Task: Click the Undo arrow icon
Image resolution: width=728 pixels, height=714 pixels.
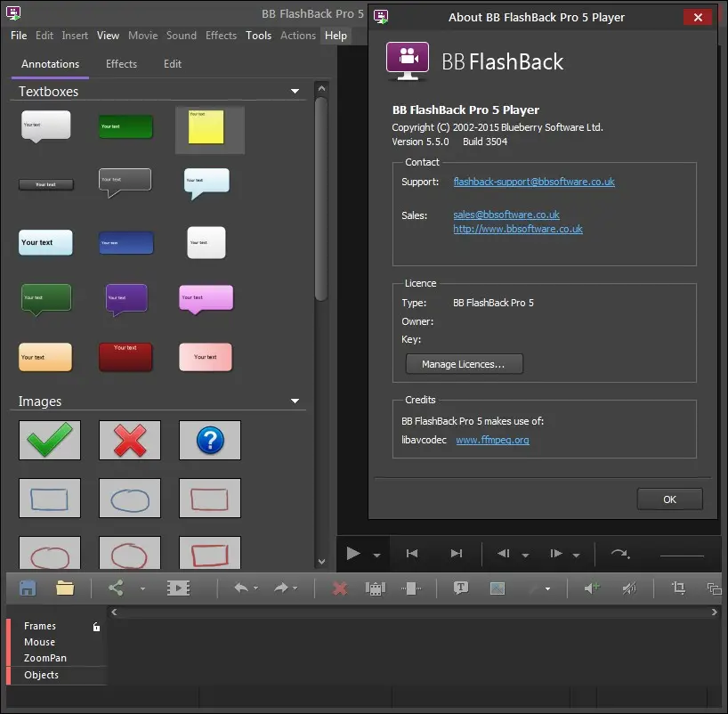Action: click(240, 588)
